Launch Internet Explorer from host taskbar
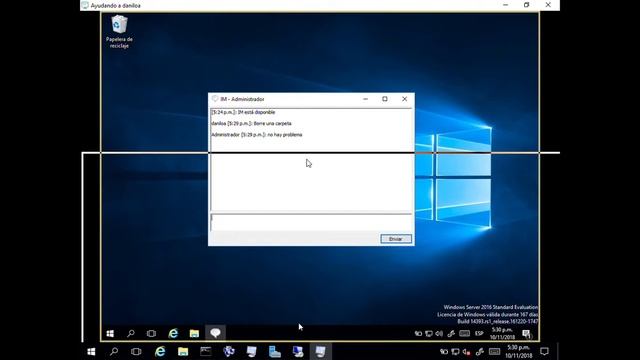The height and width of the screenshot is (360, 640). [x=160, y=351]
